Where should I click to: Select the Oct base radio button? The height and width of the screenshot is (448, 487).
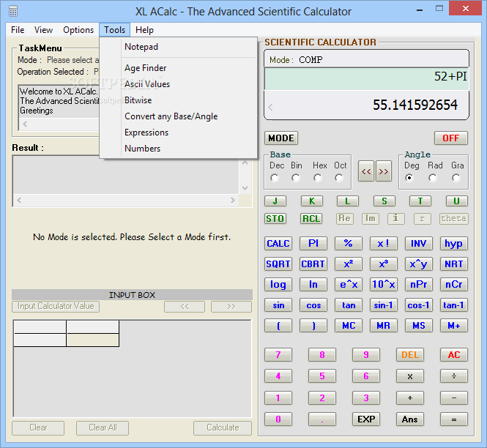coord(339,178)
